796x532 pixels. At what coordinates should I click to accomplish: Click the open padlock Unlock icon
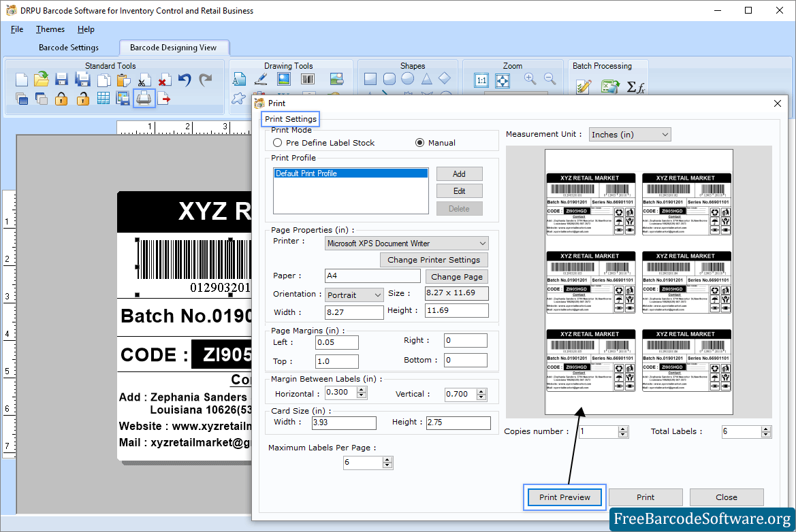[82, 99]
